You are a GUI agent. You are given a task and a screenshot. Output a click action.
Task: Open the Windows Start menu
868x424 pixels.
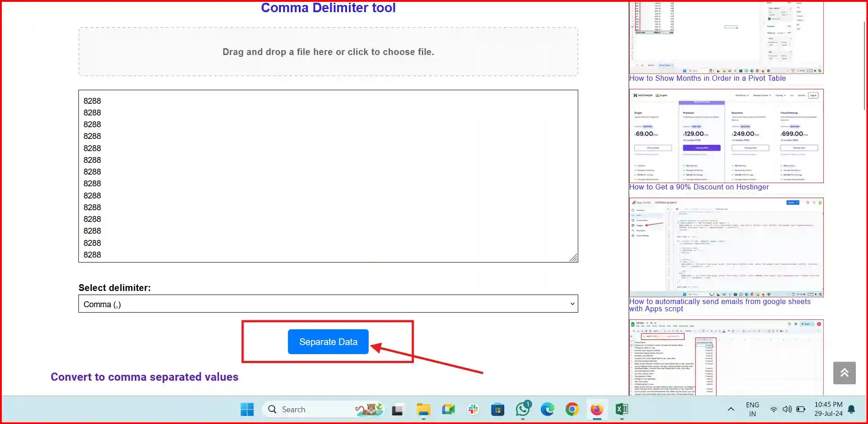pos(247,410)
